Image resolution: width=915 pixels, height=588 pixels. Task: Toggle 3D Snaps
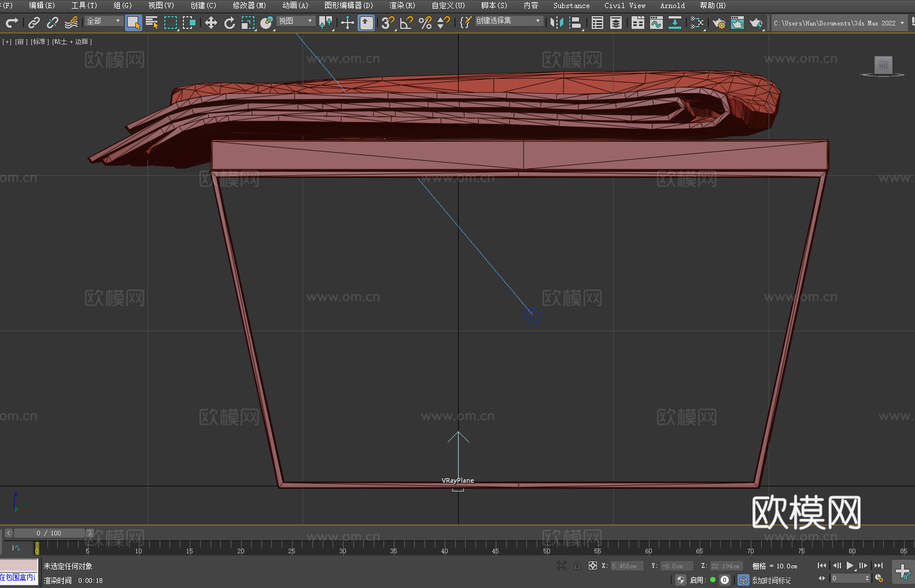tap(388, 23)
